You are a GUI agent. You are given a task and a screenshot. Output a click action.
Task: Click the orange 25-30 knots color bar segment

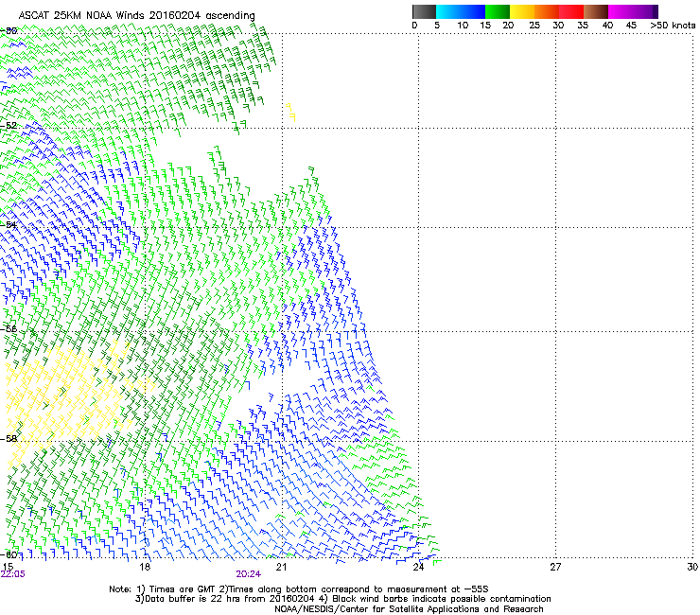click(x=547, y=11)
